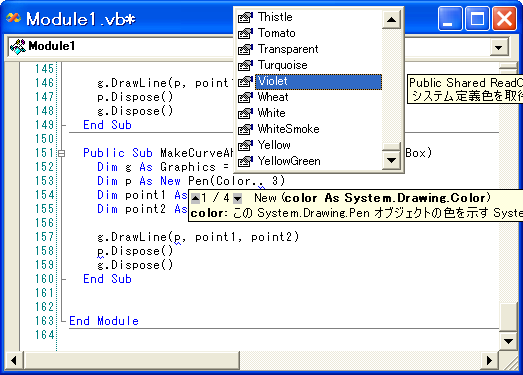The height and width of the screenshot is (375, 523).
Task: Click the icon beside Wheat entry
Action: coord(245,97)
